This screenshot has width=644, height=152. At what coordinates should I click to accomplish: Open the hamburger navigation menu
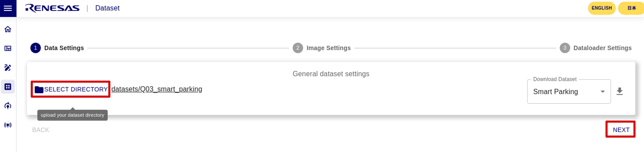[8, 8]
